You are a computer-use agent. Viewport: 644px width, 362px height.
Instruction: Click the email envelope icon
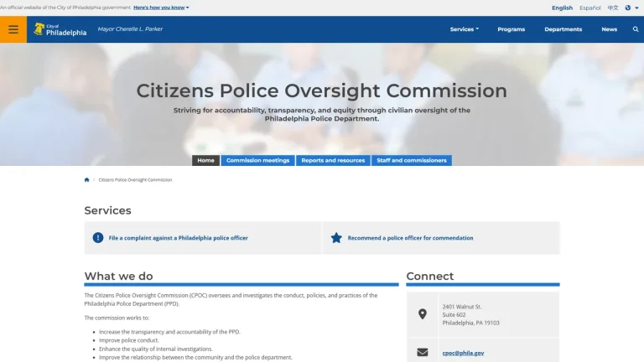[x=423, y=352]
